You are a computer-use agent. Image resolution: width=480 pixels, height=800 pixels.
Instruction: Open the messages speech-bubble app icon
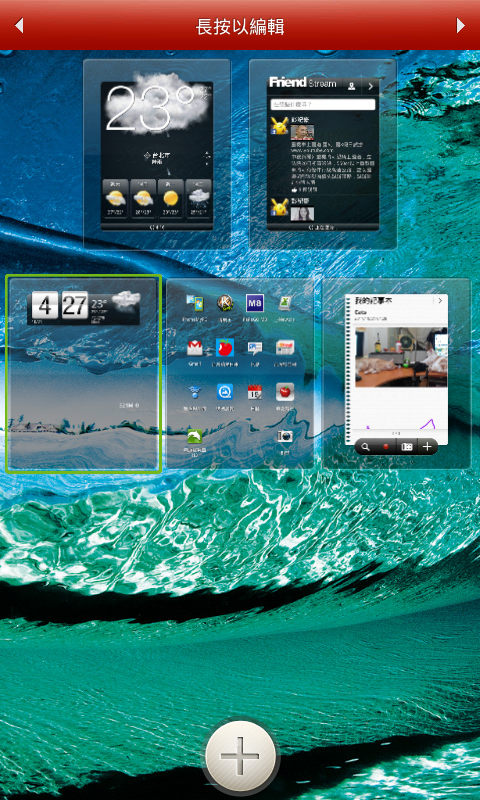[x=255, y=348]
